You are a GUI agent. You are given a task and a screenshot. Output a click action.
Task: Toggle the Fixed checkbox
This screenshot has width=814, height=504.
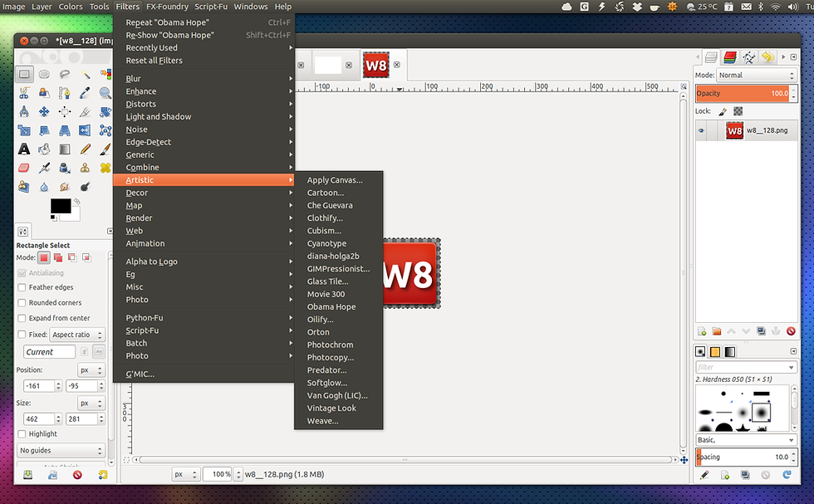point(22,335)
